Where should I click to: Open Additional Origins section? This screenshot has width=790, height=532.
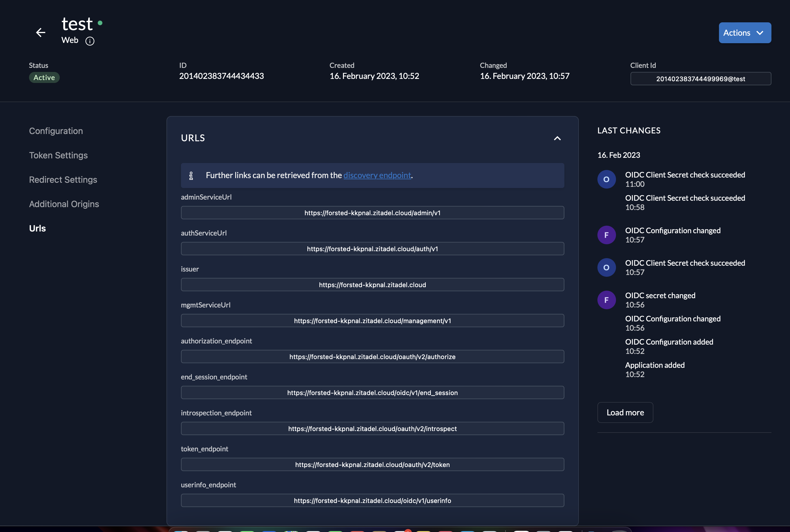[x=64, y=204]
